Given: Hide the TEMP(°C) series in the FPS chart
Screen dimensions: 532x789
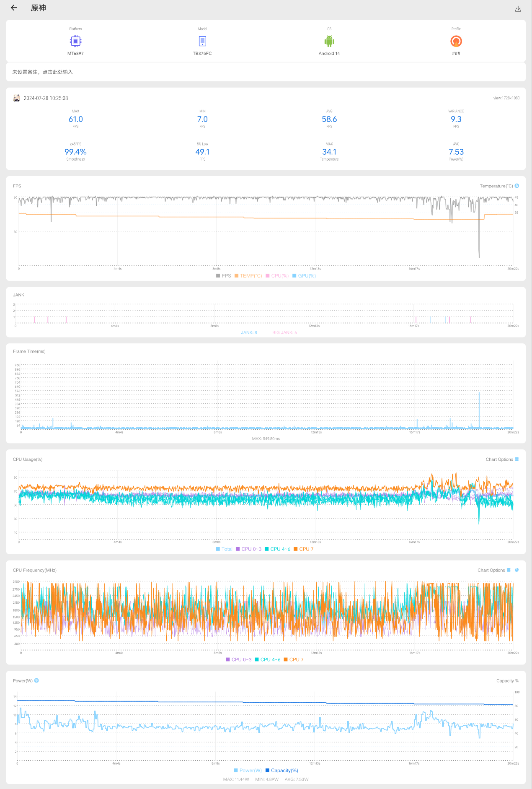Looking at the screenshot, I should [x=248, y=276].
